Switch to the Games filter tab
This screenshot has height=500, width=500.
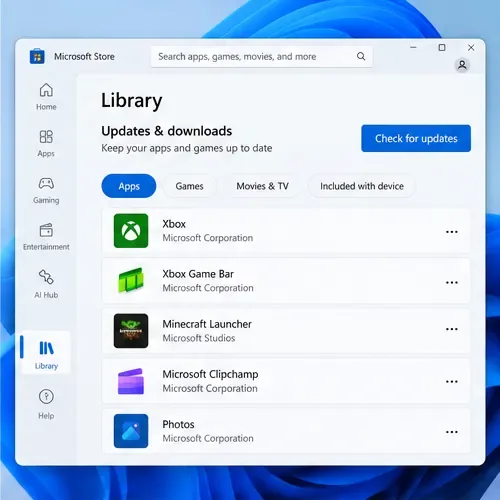pos(189,186)
